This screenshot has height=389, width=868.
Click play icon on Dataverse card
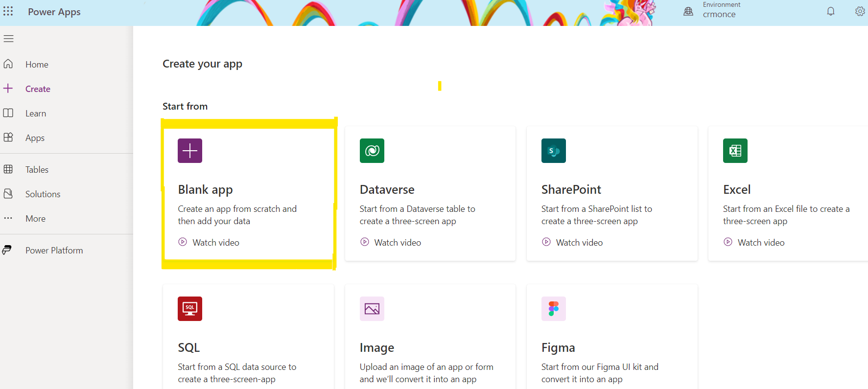point(365,242)
